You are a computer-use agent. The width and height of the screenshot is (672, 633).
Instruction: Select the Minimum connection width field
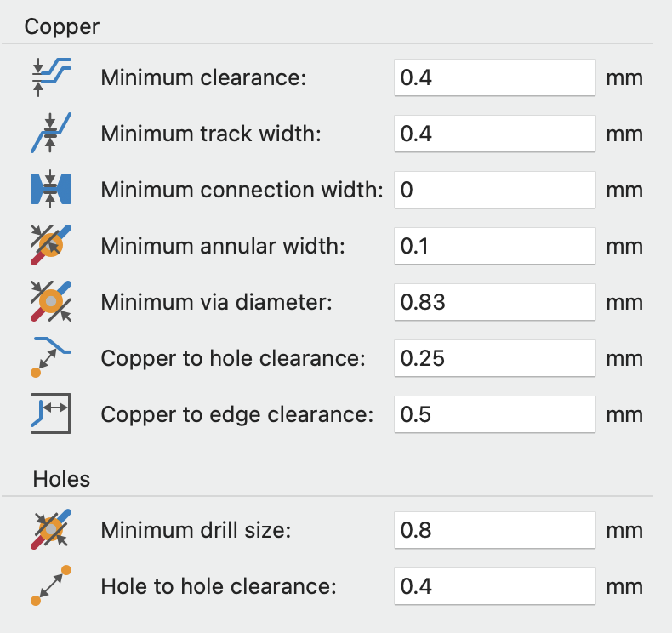495,190
